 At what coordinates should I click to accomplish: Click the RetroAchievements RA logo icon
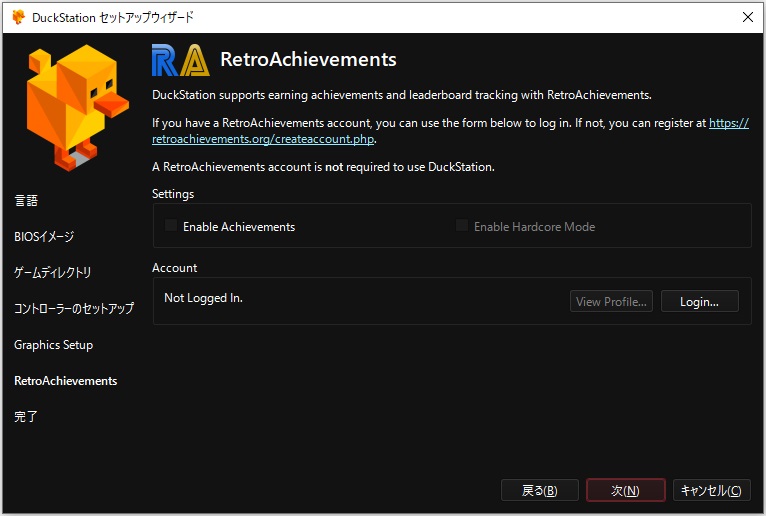[x=181, y=60]
